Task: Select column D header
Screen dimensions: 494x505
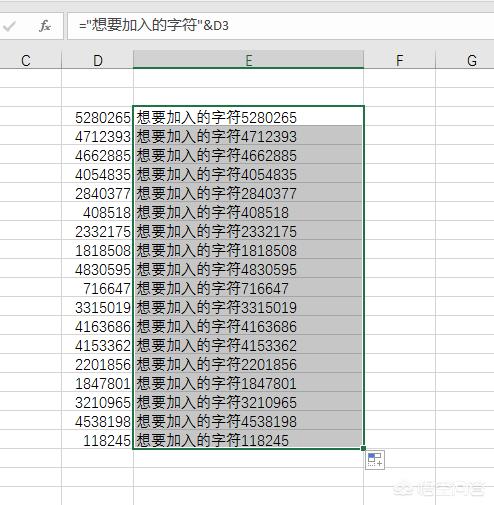Action: 97,60
